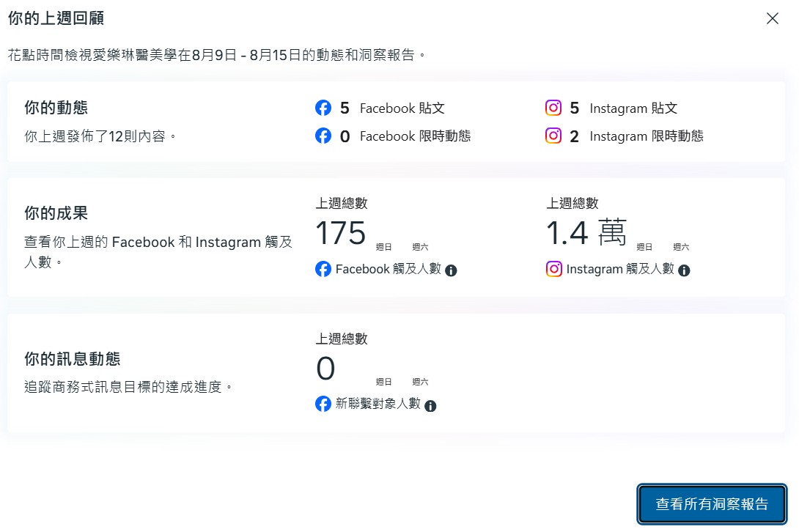This screenshot has width=799, height=532.
Task: Click the Instagram 觸及人數 label
Action: point(620,269)
